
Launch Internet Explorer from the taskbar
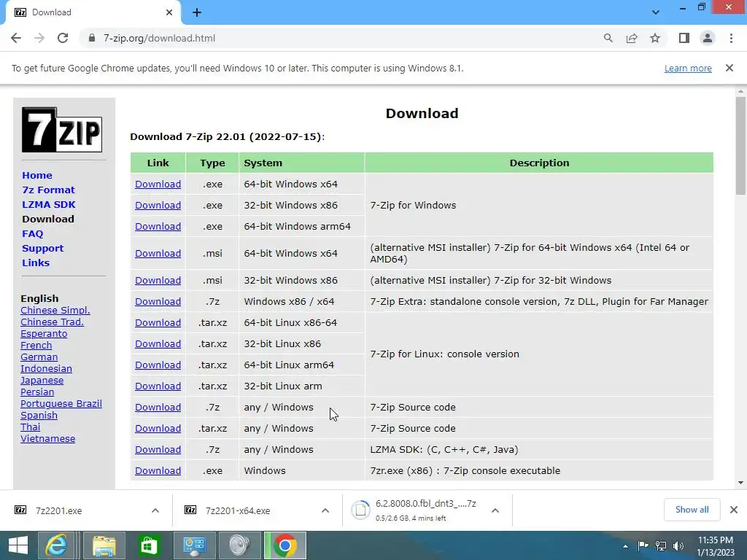coord(56,545)
